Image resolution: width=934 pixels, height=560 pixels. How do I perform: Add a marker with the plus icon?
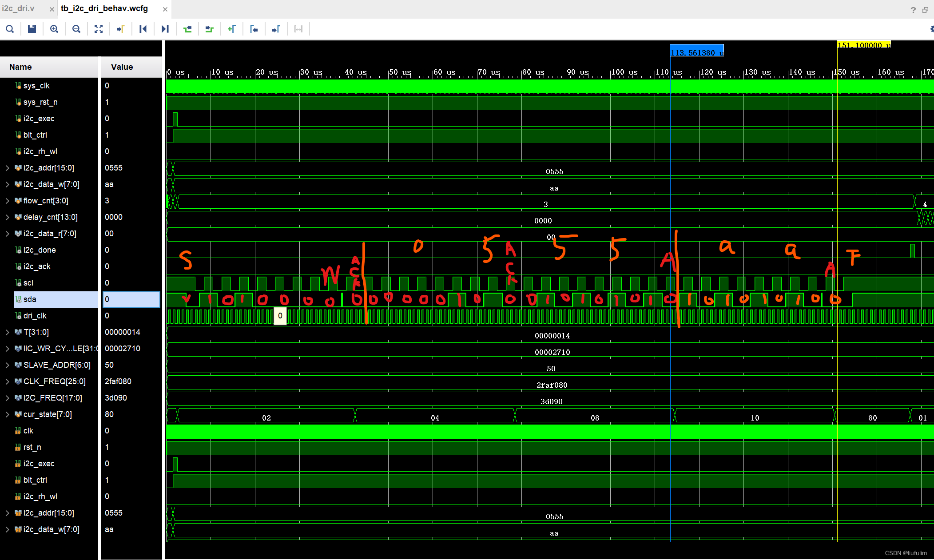point(232,29)
